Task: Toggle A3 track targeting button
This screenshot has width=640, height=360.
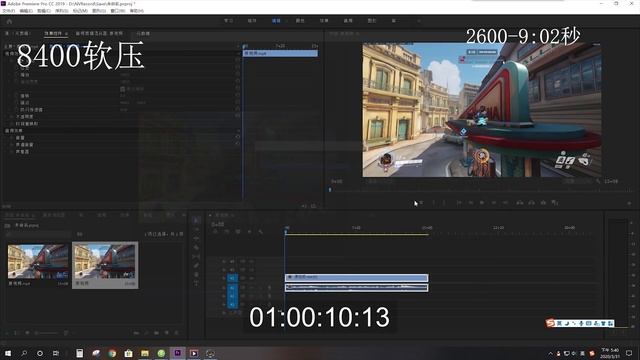Action: [x=232, y=304]
